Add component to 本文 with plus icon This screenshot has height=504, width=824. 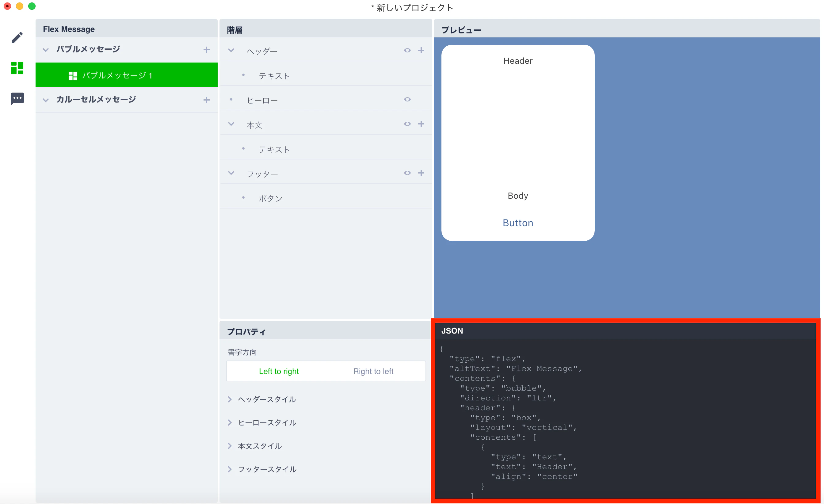point(421,124)
